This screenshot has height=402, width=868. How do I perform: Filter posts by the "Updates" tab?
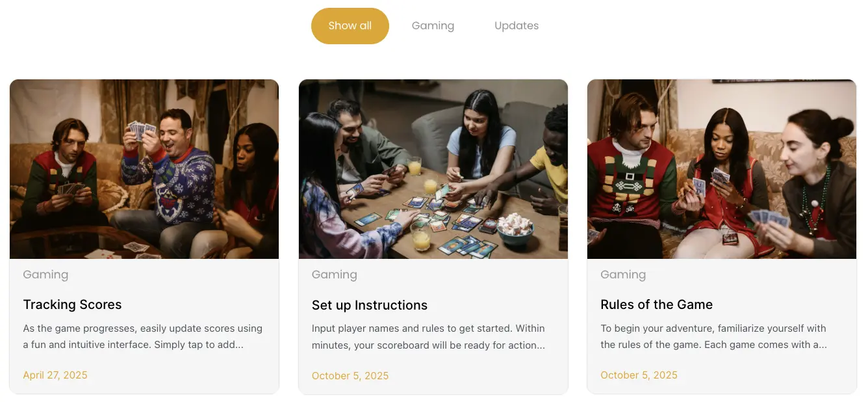tap(517, 25)
